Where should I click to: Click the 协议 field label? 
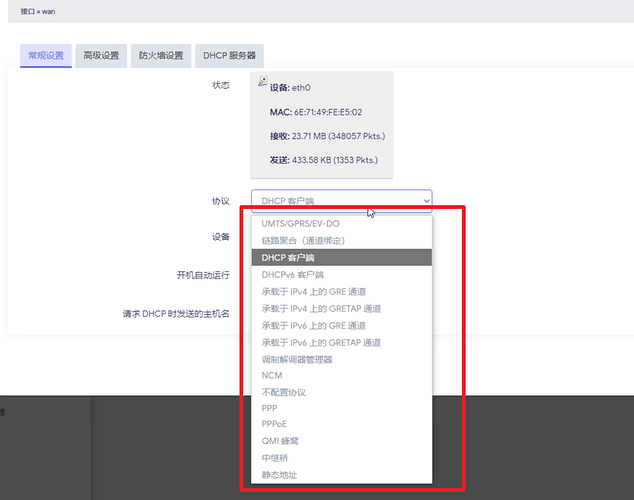tap(221, 201)
